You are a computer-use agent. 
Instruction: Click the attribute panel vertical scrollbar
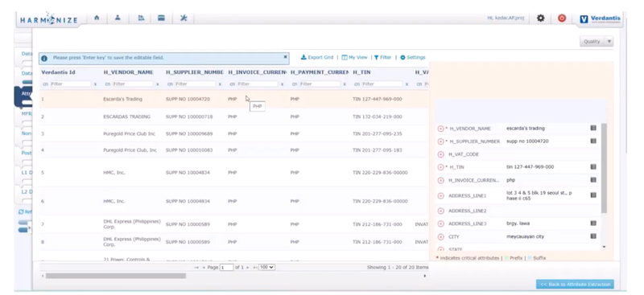(604, 168)
